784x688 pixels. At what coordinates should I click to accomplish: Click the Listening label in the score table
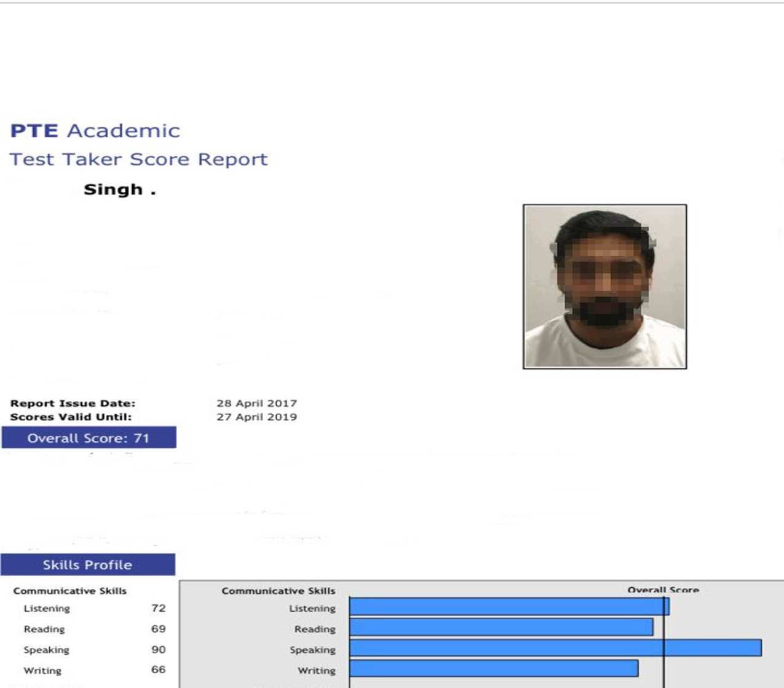tap(47, 609)
